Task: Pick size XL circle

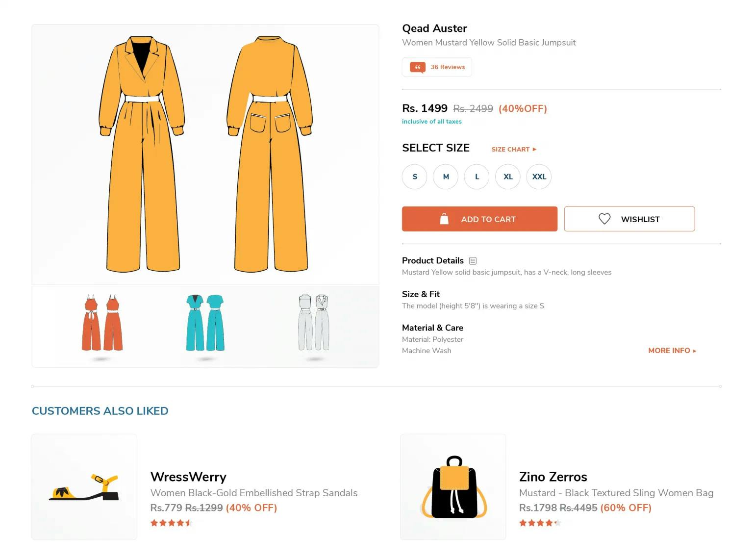Action: 508,177
